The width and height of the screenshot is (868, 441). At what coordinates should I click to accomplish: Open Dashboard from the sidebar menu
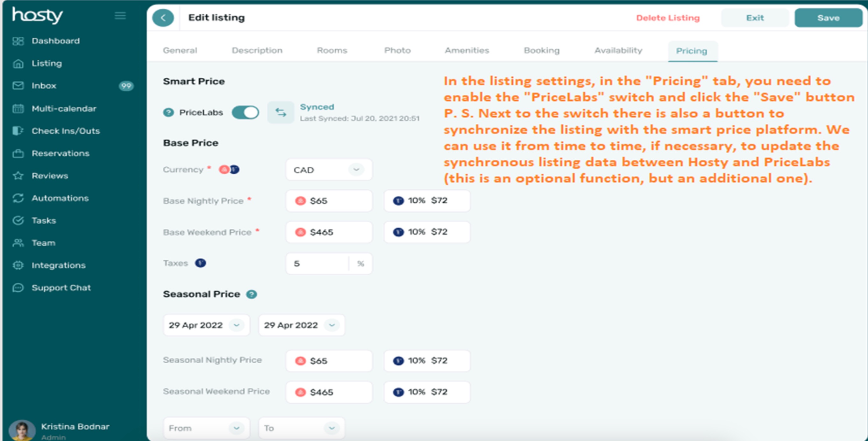point(56,41)
